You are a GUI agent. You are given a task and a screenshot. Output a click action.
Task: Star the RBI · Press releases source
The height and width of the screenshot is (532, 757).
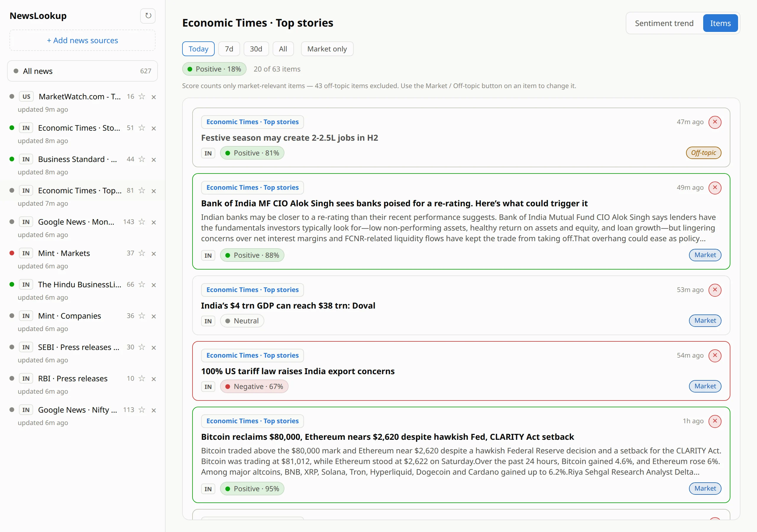tap(142, 378)
